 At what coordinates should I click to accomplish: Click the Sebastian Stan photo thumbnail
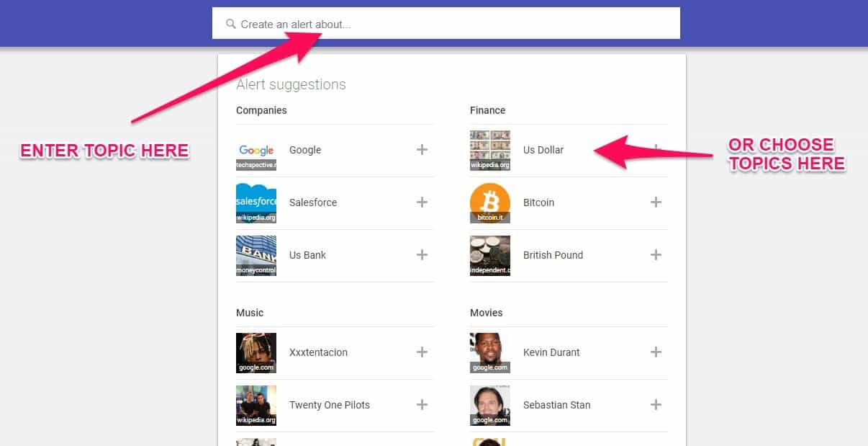pos(490,405)
